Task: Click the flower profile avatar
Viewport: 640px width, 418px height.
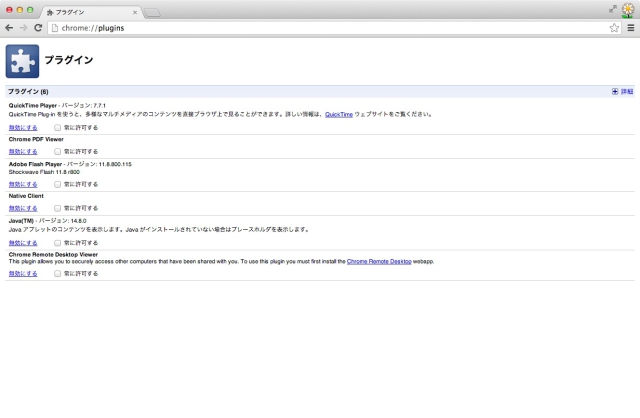Action: (x=628, y=10)
